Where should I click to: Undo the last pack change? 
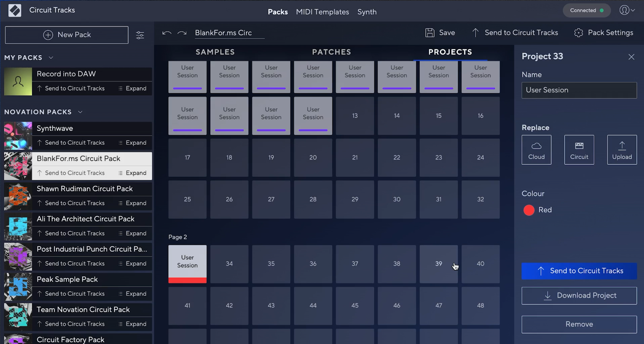coord(167,33)
